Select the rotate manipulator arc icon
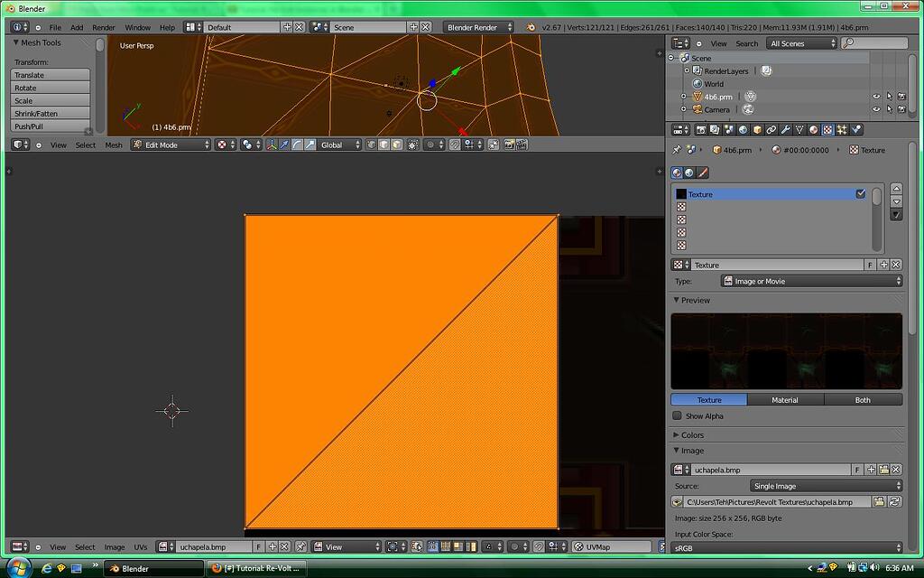Image resolution: width=924 pixels, height=578 pixels. point(297,144)
